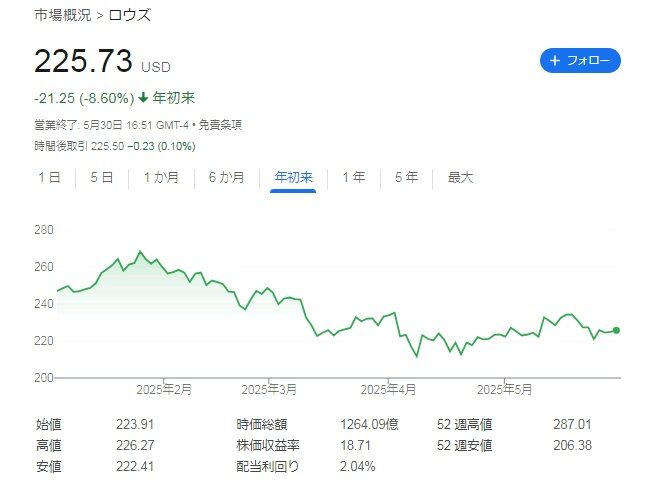This screenshot has width=646, height=480.
Task: Click the 2025年5月 axis label
Action: pos(504,389)
